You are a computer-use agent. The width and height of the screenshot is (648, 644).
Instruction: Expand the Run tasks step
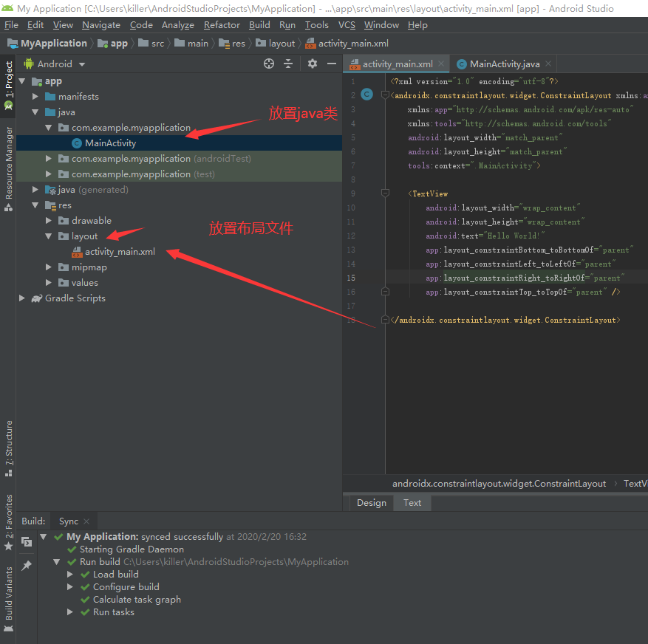click(x=70, y=612)
